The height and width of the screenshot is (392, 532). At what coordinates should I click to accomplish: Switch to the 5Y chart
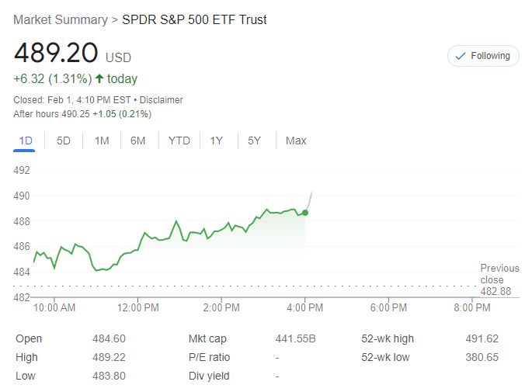click(x=255, y=140)
